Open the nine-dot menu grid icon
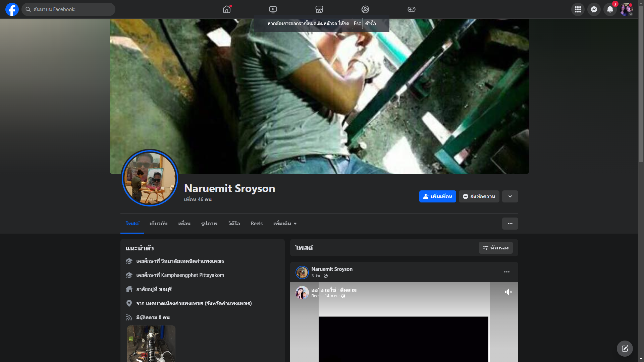 (578, 9)
